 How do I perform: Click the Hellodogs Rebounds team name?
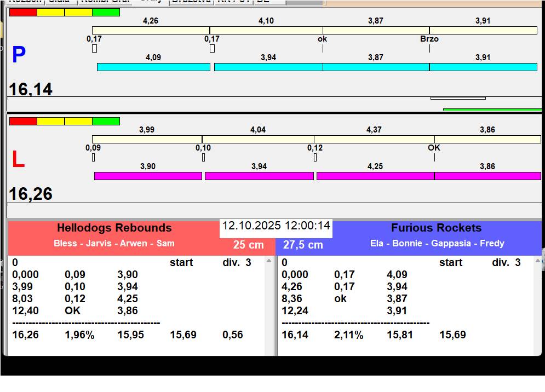(114, 228)
